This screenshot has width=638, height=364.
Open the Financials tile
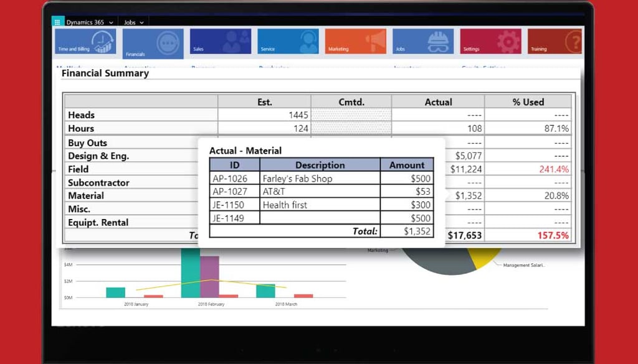tap(153, 44)
